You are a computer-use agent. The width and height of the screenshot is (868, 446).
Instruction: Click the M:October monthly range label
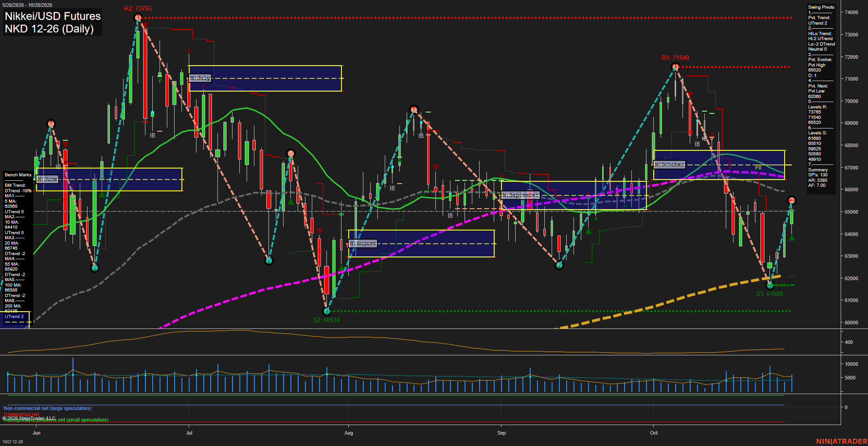coord(669,164)
